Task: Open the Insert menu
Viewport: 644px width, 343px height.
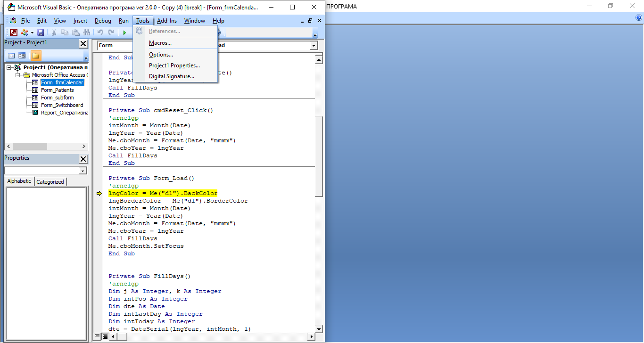Action: pos(80,21)
